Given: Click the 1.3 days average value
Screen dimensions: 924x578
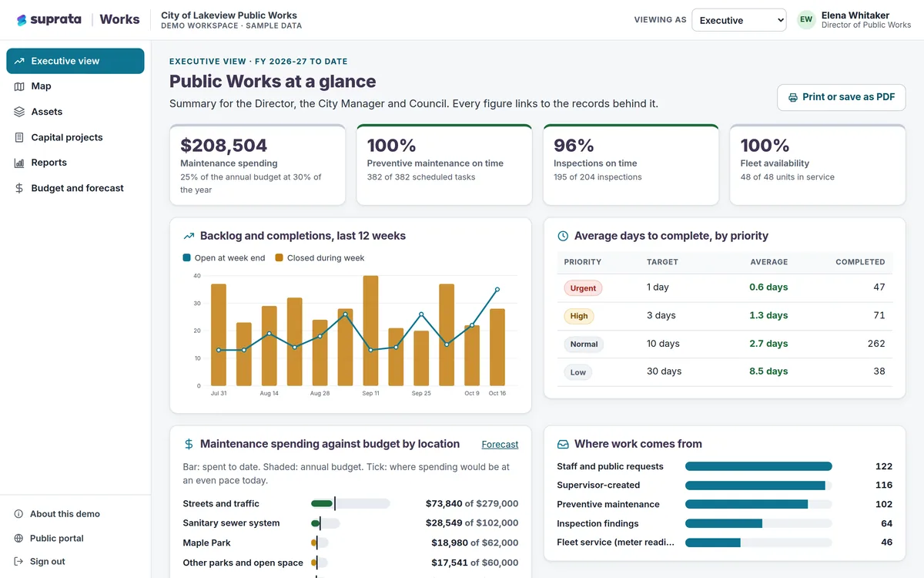Looking at the screenshot, I should click(x=768, y=315).
